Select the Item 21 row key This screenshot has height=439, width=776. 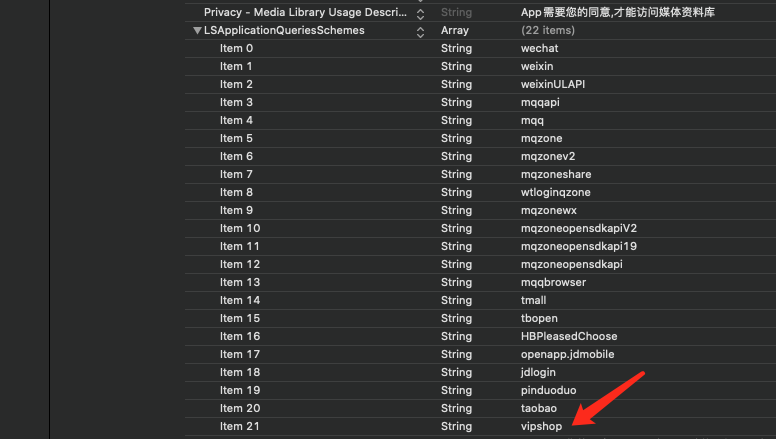click(240, 426)
